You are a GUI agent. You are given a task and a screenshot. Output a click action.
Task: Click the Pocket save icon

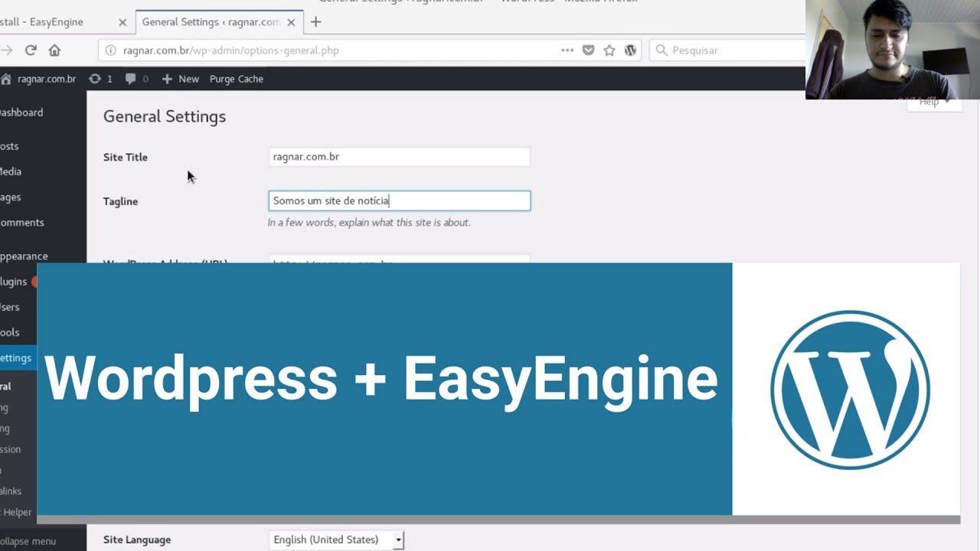(588, 51)
